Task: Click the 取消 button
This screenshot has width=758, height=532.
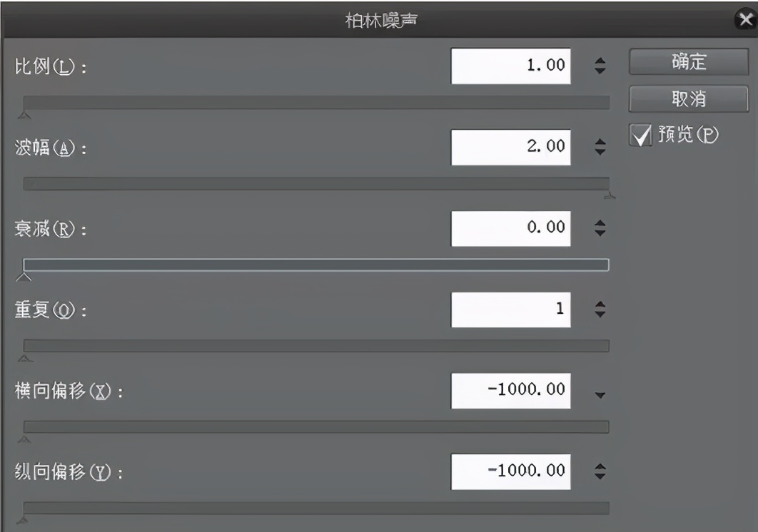Action: pyautogui.click(x=678, y=99)
